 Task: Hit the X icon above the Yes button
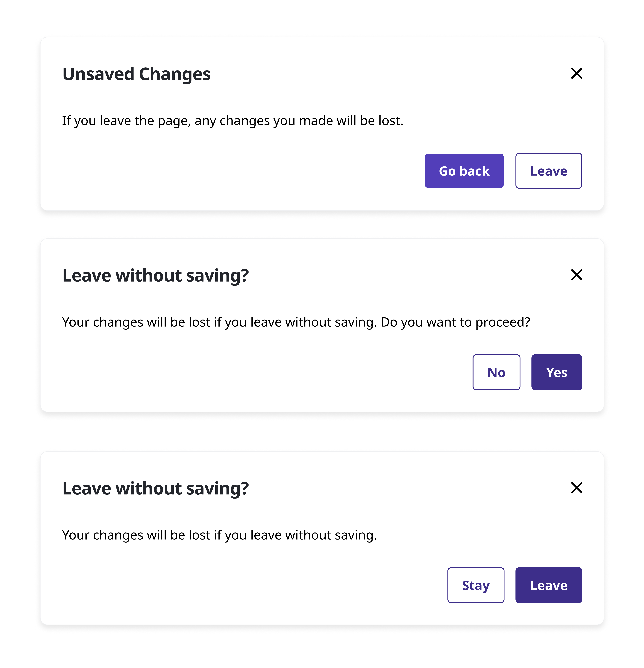[x=577, y=275]
